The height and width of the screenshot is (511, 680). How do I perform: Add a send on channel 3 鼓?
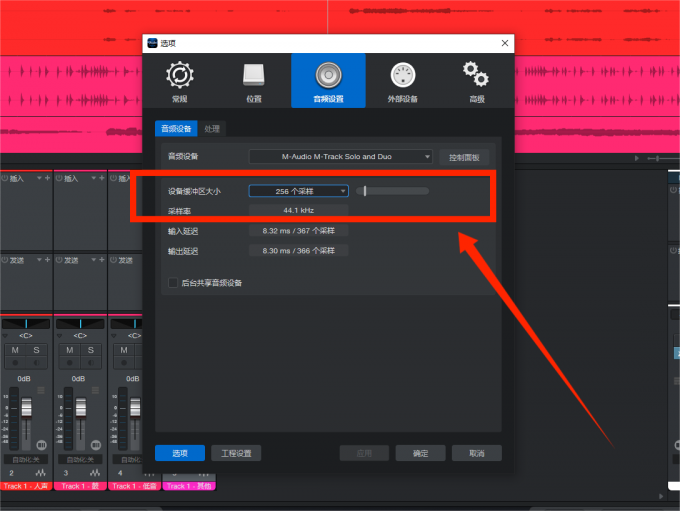tap(102, 259)
